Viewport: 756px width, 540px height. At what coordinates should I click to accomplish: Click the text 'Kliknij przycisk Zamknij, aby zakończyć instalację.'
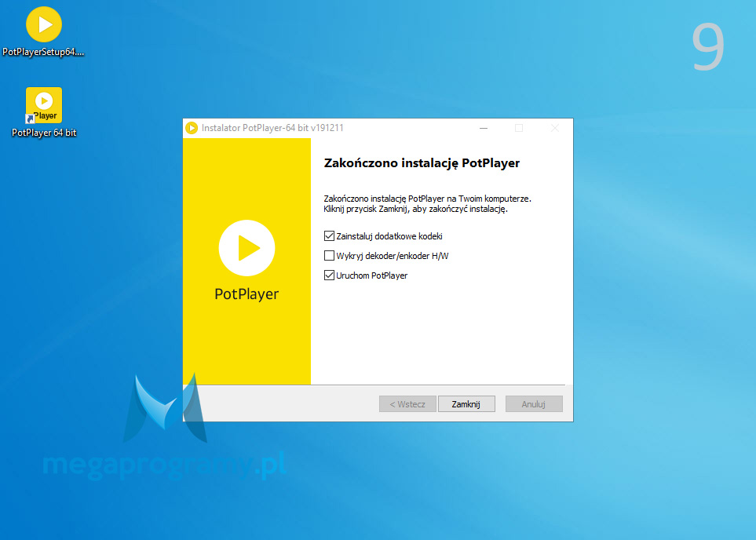[x=415, y=210]
